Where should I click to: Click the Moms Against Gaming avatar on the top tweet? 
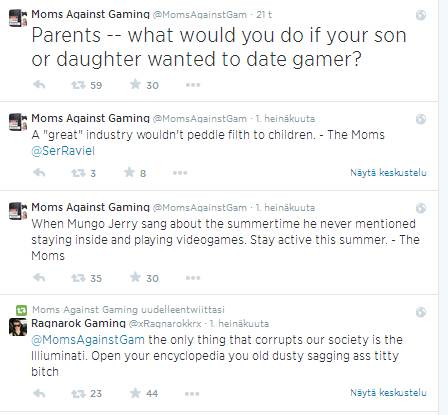click(x=18, y=18)
